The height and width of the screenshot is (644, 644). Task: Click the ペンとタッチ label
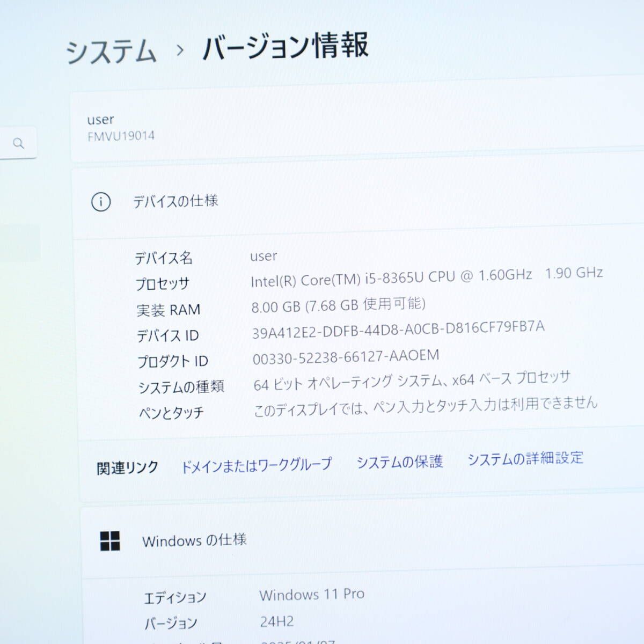172,413
